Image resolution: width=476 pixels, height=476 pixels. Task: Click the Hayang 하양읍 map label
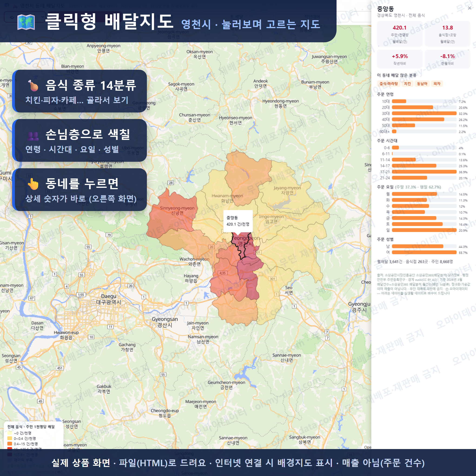pyautogui.click(x=191, y=278)
